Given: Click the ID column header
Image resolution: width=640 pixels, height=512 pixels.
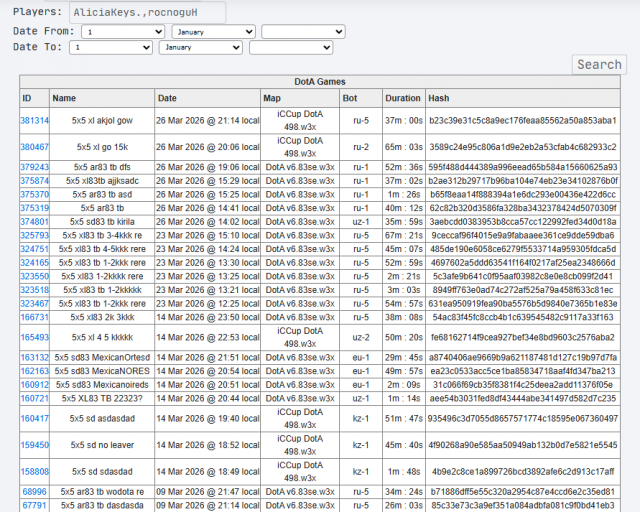Looking at the screenshot, I should tap(35, 98).
